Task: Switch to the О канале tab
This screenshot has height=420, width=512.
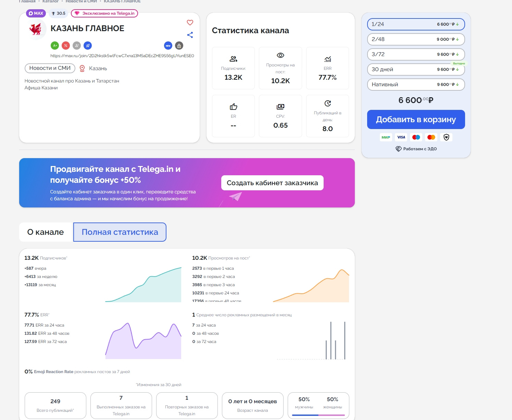Action: (46, 232)
